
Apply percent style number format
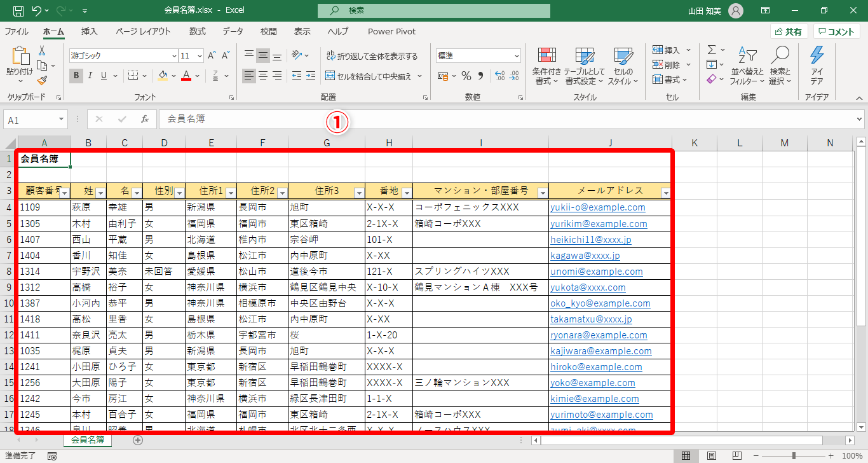coord(466,76)
